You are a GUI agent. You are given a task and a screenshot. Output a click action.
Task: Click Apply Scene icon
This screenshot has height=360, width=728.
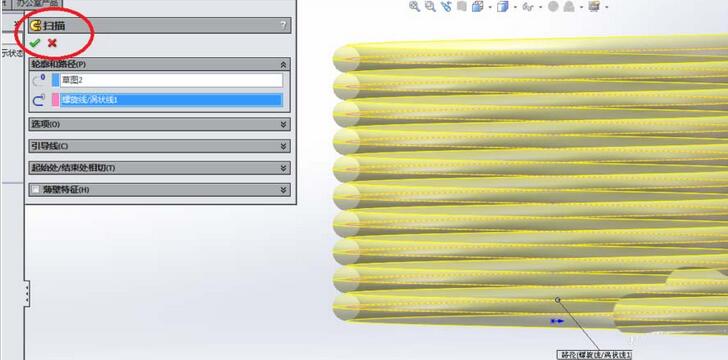[569, 7]
